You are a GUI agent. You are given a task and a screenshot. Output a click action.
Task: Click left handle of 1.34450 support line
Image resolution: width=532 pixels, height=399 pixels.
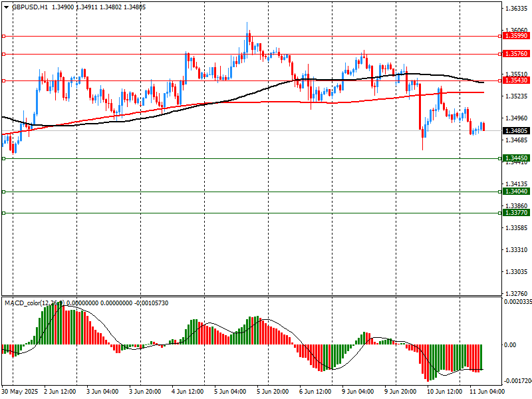coord(4,158)
